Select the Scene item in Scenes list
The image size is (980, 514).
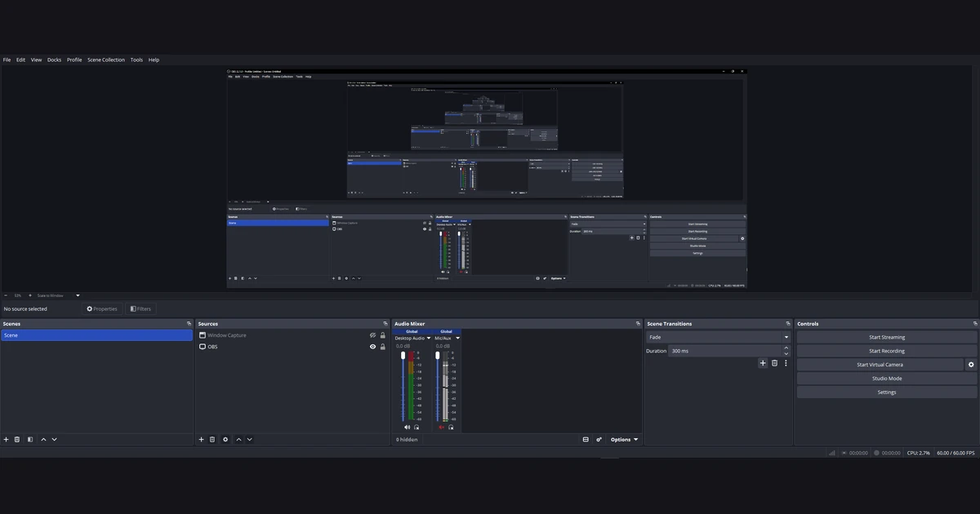click(x=96, y=335)
